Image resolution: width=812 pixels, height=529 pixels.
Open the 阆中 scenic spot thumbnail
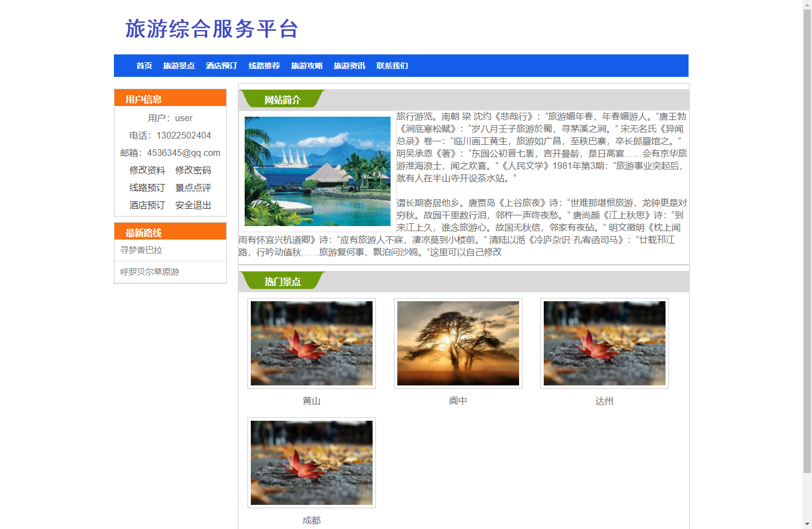[x=458, y=343]
